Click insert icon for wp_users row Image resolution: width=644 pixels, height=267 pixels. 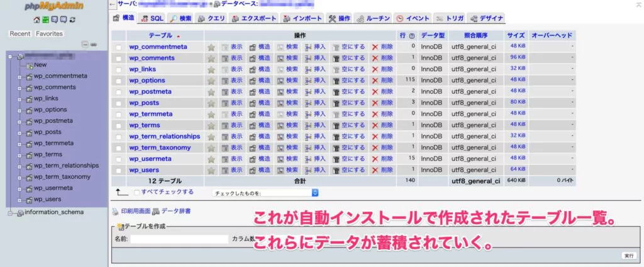click(x=308, y=170)
